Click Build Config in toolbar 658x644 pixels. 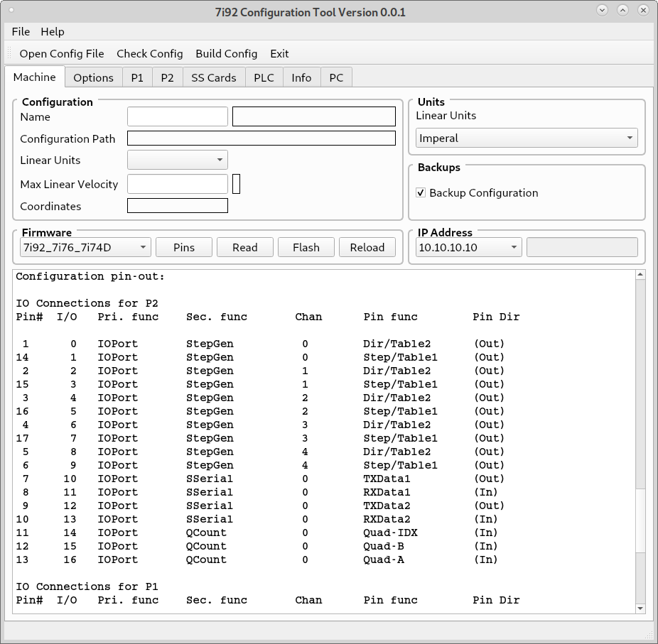pos(226,54)
